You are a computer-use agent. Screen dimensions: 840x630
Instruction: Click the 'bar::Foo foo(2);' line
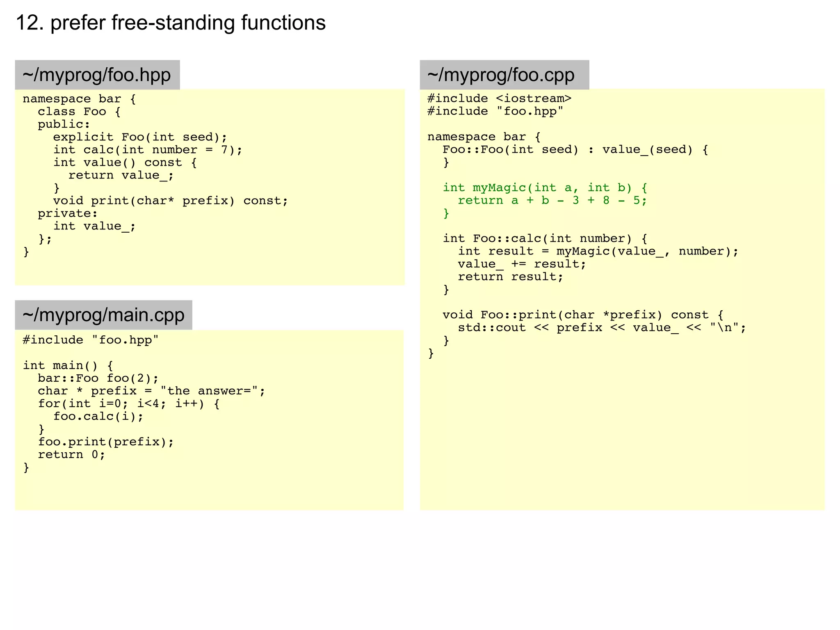pyautogui.click(x=98, y=378)
